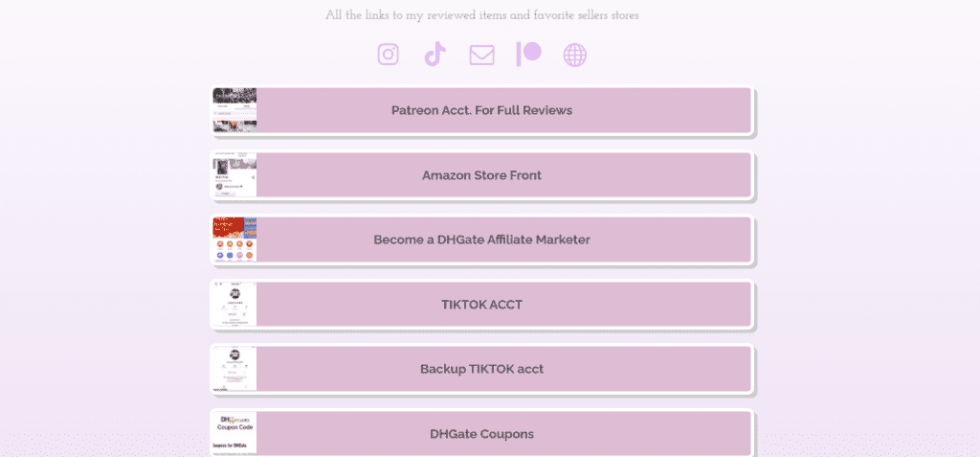Viewport: 980px width, 457px height.
Task: Open the TikTok icon link
Action: [435, 54]
